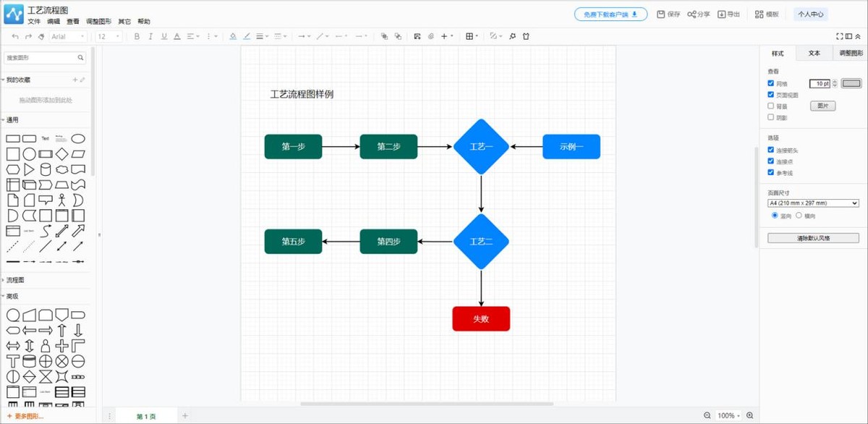This screenshot has width=868, height=424.
Task: Apply underline formatting to text
Action: coord(163,36)
